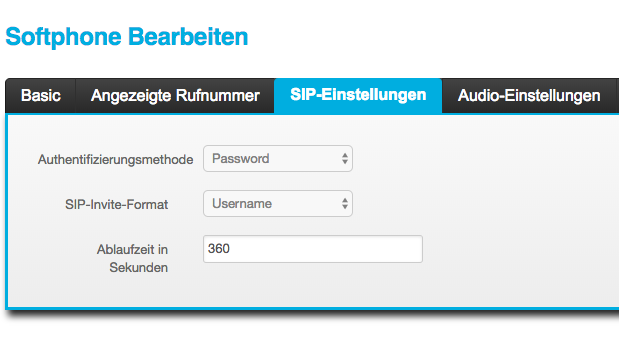Click the Softphone Bearbeiten heading
Screen dimensions: 619x361
click(127, 37)
